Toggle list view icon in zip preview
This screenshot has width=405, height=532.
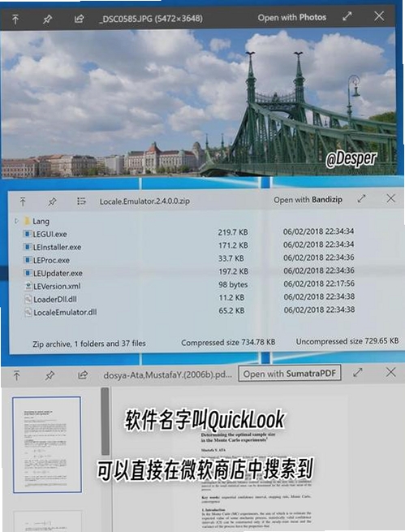[81, 201]
